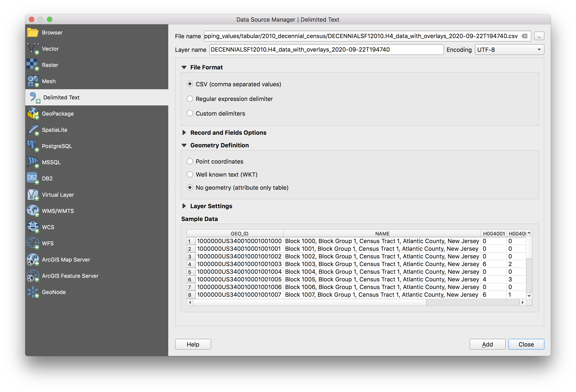Click the WMS/WMTS globe icon
576x392 pixels.
coord(33,211)
